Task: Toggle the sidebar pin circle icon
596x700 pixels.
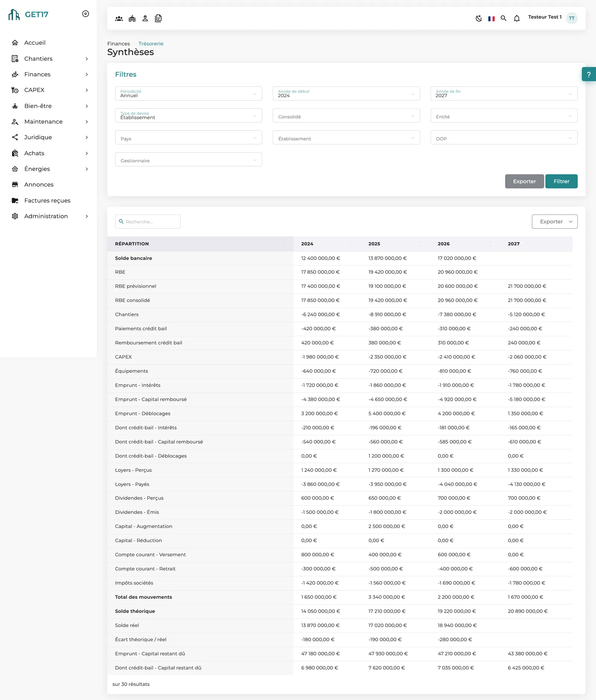Action: tap(86, 14)
